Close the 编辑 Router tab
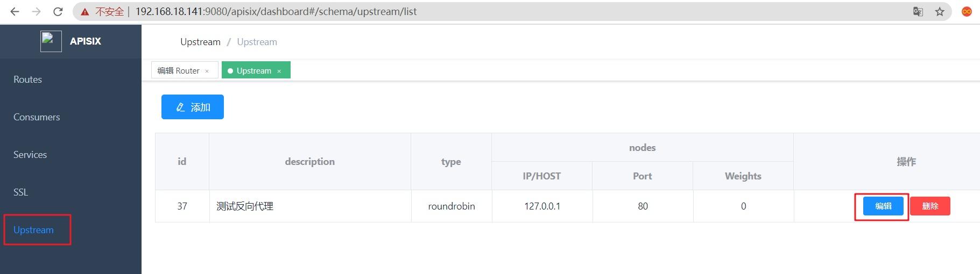 pos(207,71)
